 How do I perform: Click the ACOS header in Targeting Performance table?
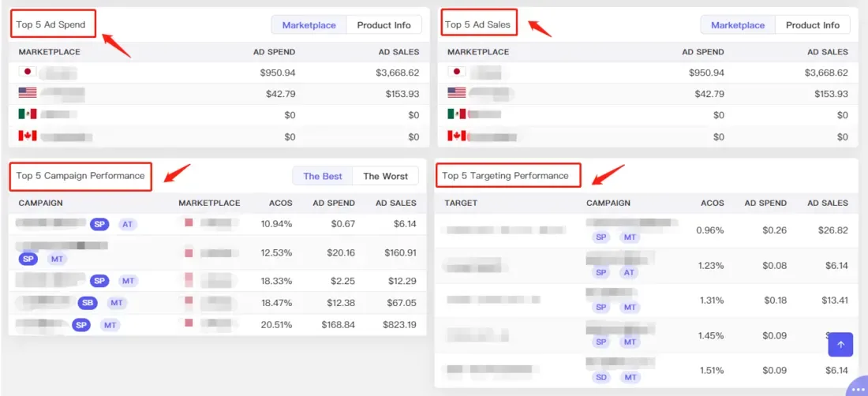pyautogui.click(x=712, y=203)
